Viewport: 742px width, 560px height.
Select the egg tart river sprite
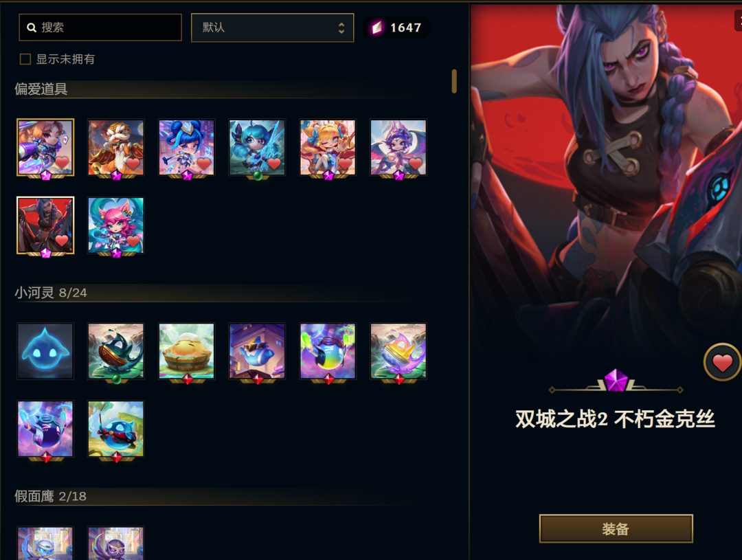[186, 350]
